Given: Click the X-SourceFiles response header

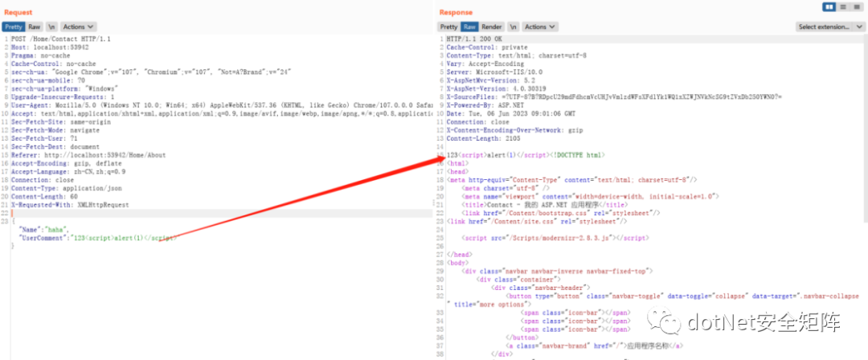Looking at the screenshot, I should (x=615, y=97).
